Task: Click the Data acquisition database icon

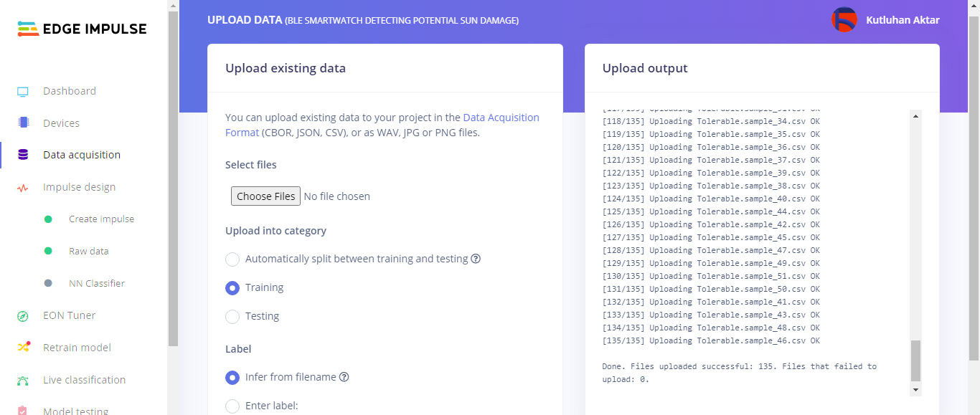Action: click(x=23, y=155)
